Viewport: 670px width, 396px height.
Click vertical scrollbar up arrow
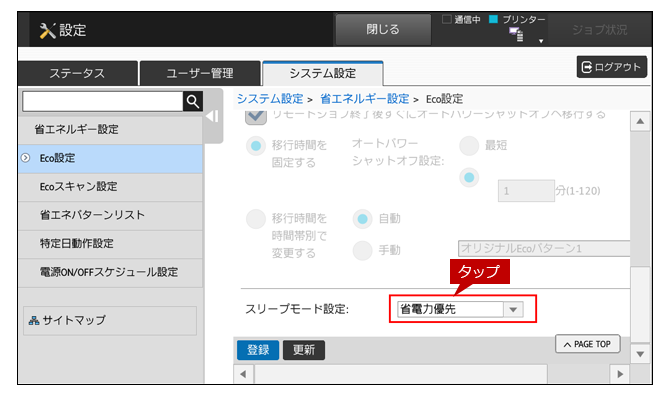(640, 122)
